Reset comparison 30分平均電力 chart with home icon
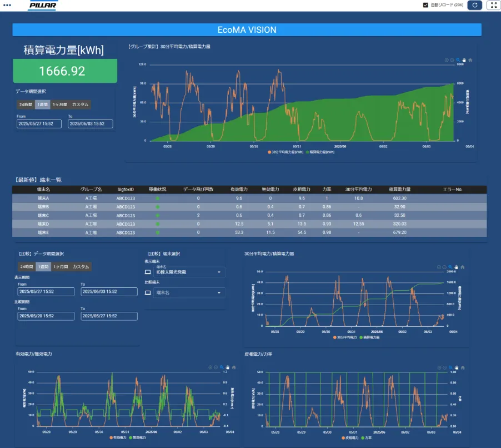Viewport: 501px width, 448px height. coord(462,267)
